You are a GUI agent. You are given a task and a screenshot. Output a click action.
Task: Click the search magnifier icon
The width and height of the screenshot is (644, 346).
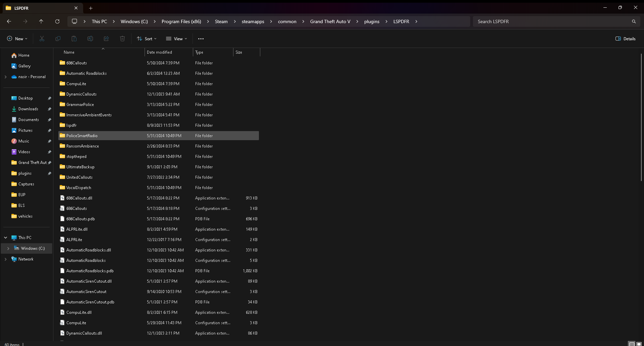(x=634, y=21)
